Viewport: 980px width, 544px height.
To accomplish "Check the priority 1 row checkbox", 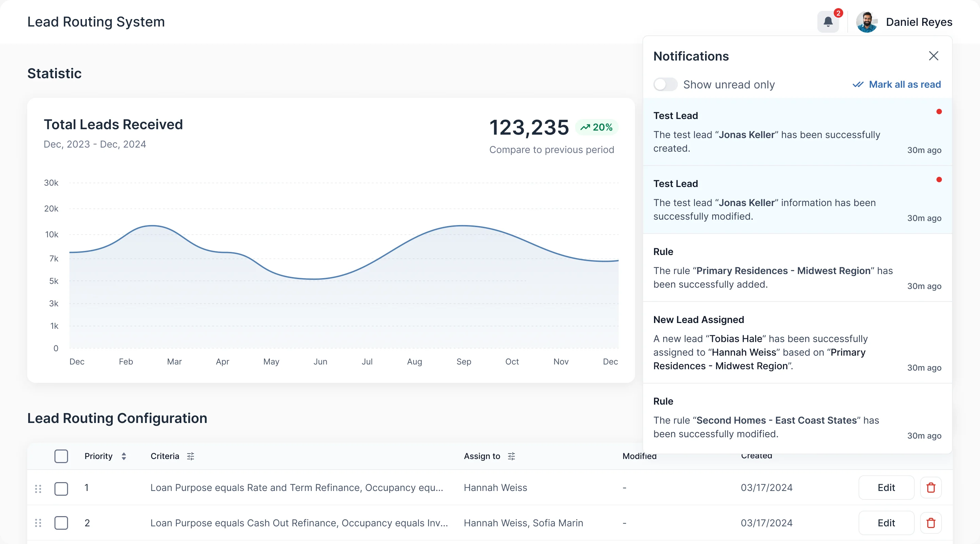I will tap(61, 489).
